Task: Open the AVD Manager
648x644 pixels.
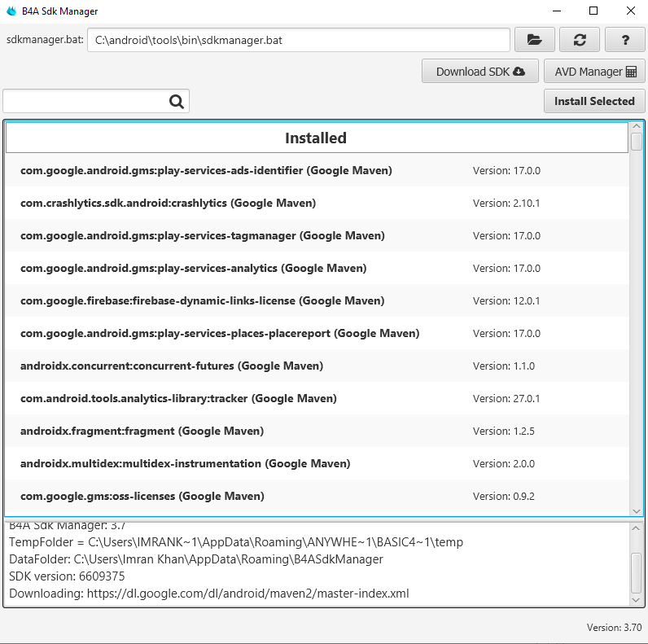Action: pyautogui.click(x=594, y=72)
